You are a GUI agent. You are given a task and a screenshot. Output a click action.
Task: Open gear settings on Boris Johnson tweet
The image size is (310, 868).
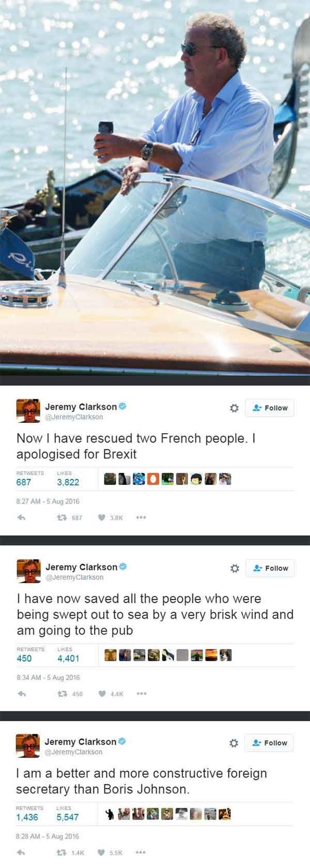coord(234,743)
